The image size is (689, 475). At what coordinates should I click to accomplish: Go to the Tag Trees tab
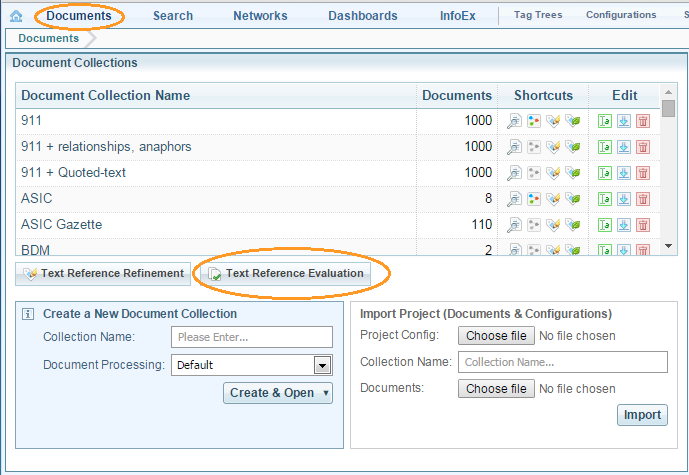(538, 16)
